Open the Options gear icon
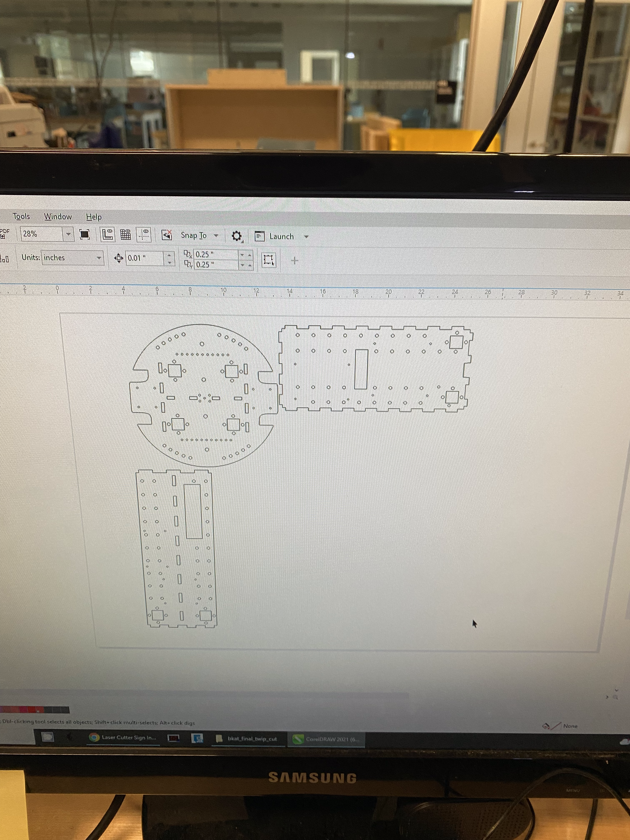The height and width of the screenshot is (840, 630). [x=237, y=236]
